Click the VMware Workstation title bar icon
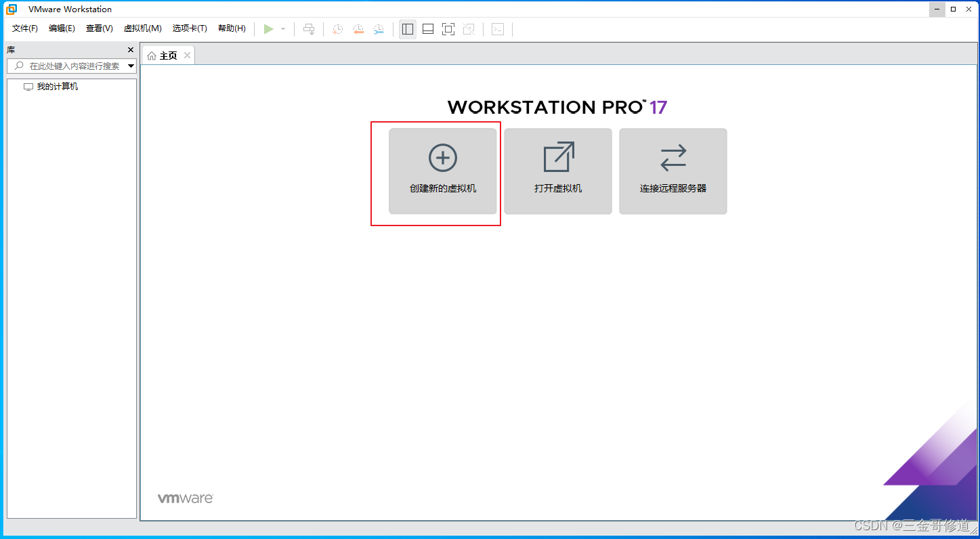 click(12, 9)
